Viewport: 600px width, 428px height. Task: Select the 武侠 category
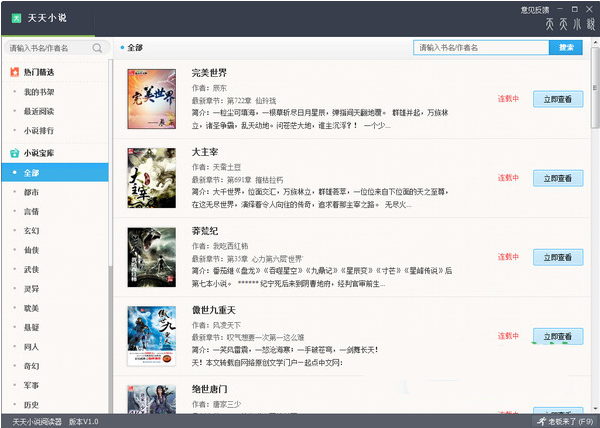[31, 269]
